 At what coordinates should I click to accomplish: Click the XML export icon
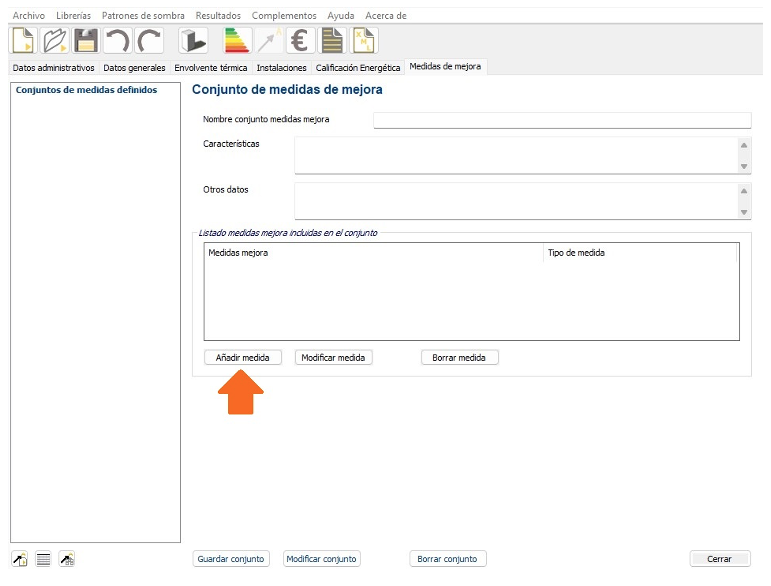pos(364,41)
